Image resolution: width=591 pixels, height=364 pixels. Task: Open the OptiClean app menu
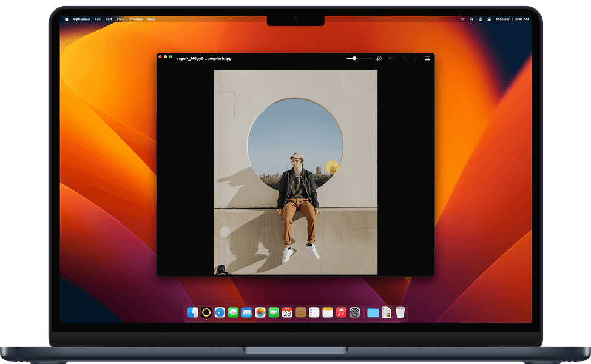[x=81, y=19]
